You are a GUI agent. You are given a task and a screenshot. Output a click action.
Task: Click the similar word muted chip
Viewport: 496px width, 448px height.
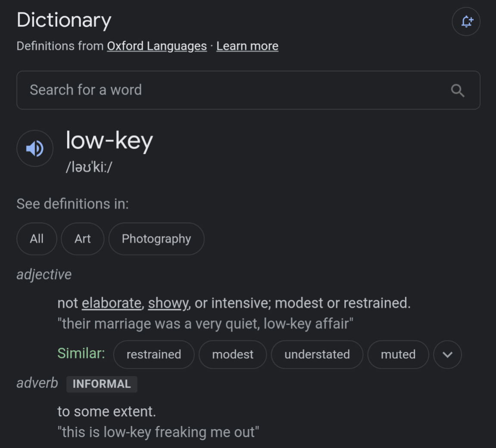pyautogui.click(x=398, y=355)
